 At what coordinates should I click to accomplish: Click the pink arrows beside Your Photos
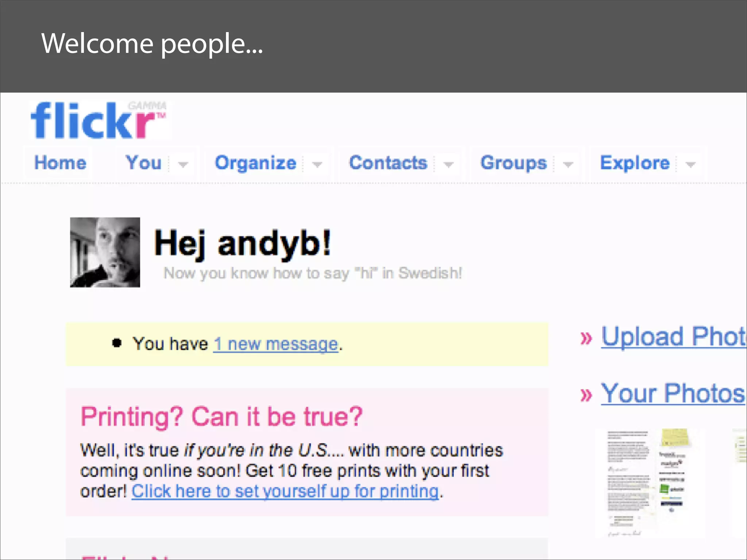(x=586, y=395)
